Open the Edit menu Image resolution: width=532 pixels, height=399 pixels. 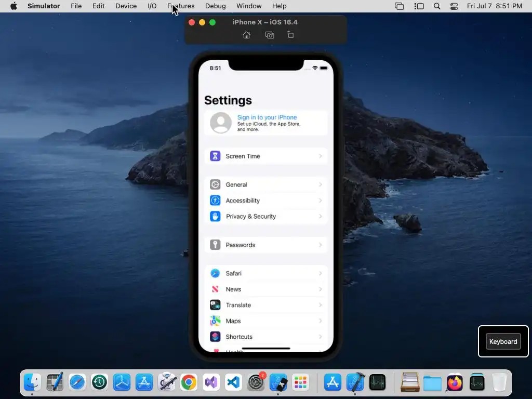[98, 6]
